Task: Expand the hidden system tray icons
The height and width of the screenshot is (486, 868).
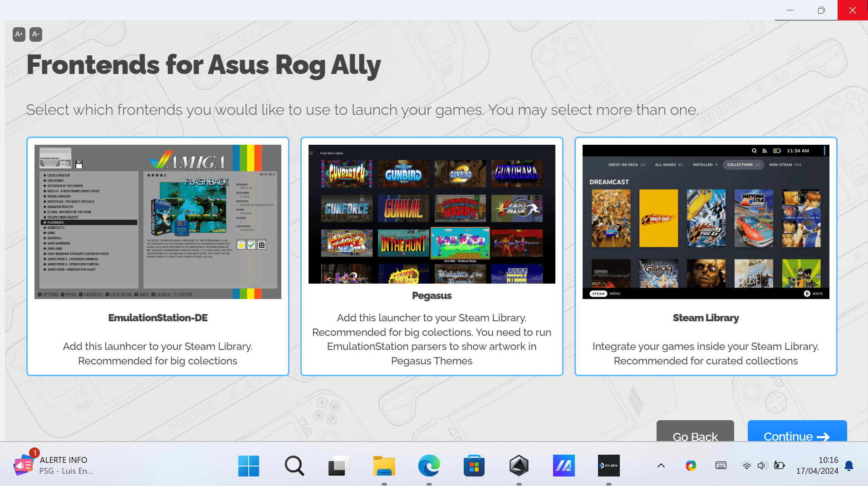Action: coord(661,466)
